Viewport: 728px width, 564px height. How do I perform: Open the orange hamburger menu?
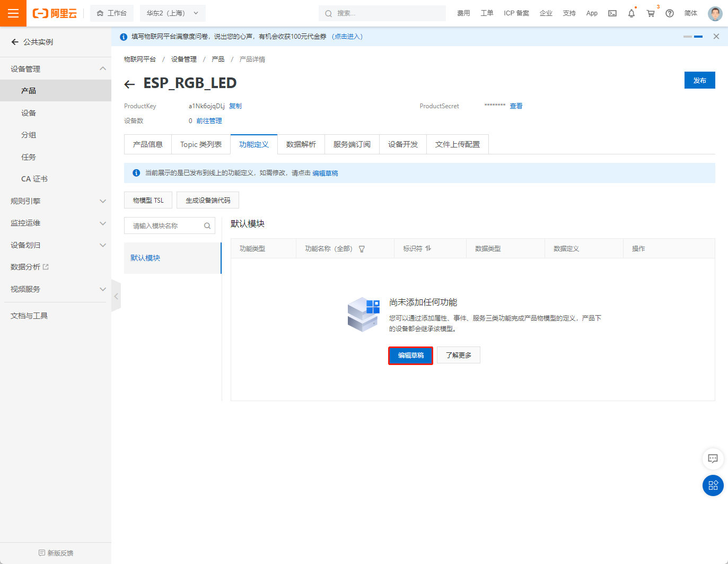tap(13, 13)
